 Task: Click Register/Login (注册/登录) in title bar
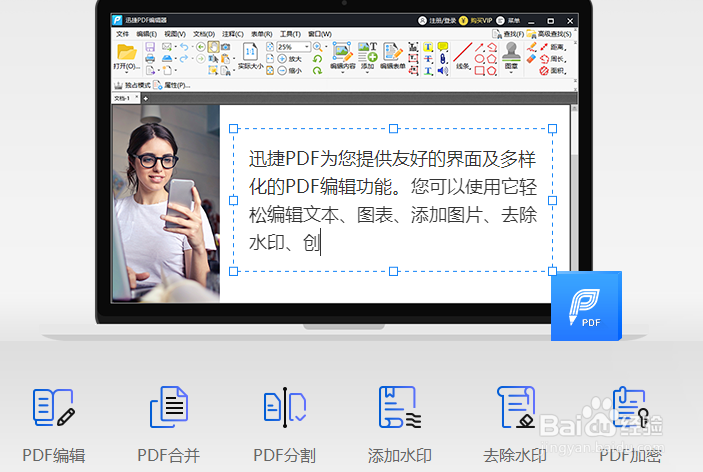click(438, 21)
